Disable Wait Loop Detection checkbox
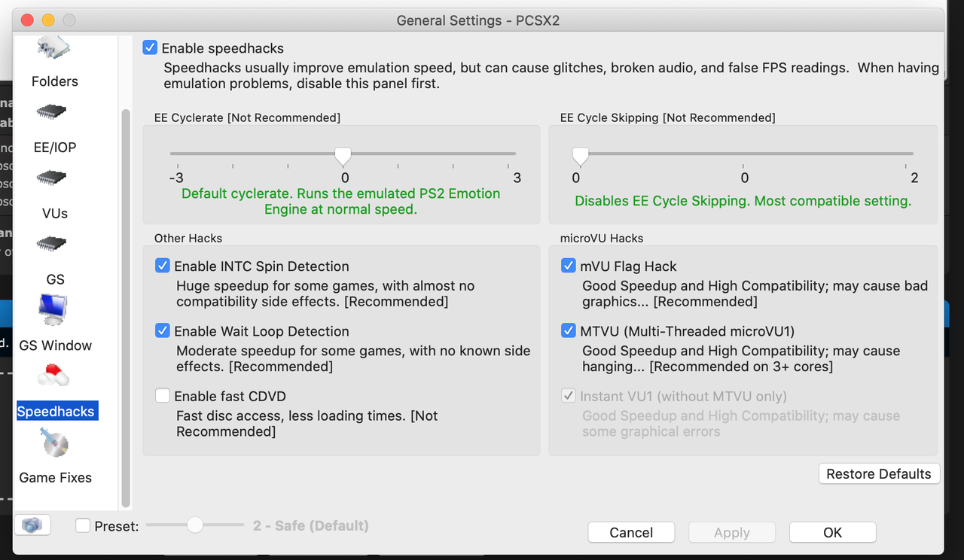The image size is (964, 560). pos(163,330)
